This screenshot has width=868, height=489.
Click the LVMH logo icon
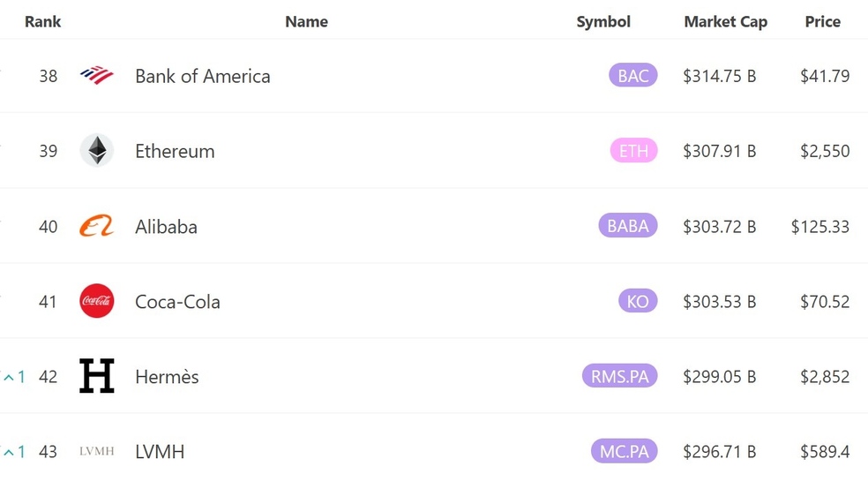pyautogui.click(x=97, y=451)
